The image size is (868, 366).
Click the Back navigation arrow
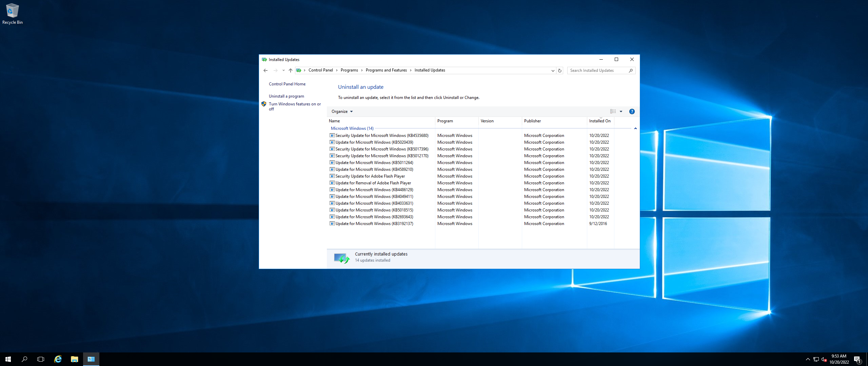265,70
